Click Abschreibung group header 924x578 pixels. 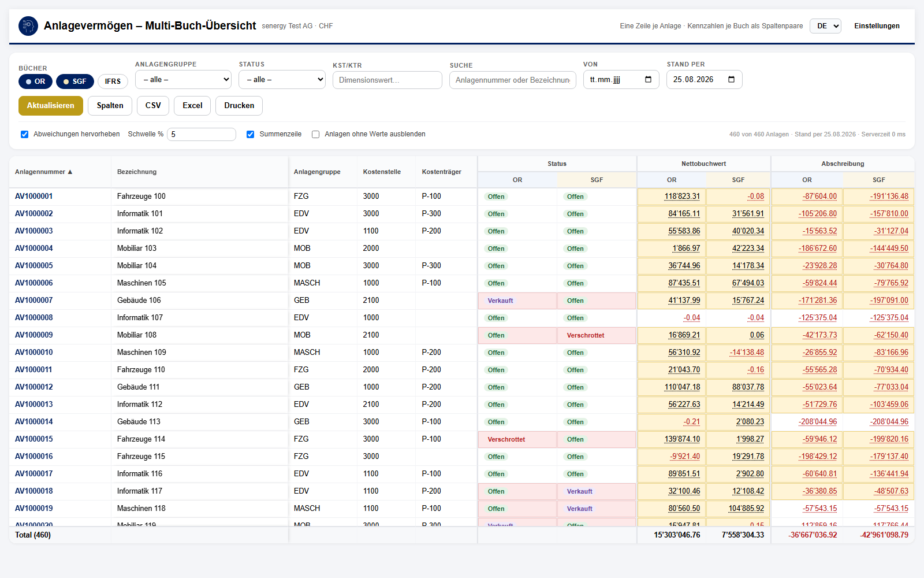[x=843, y=164]
